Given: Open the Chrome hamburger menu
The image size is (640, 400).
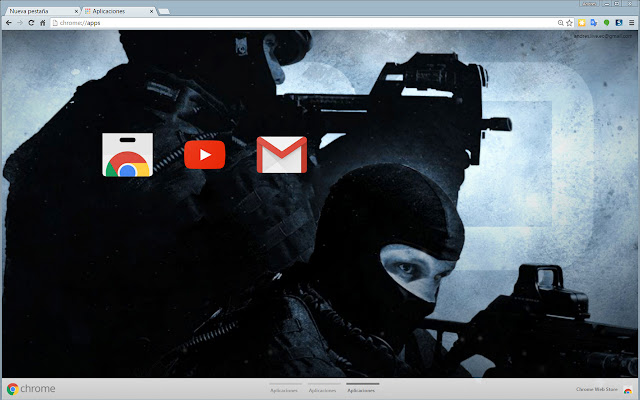Looking at the screenshot, I should 630,22.
